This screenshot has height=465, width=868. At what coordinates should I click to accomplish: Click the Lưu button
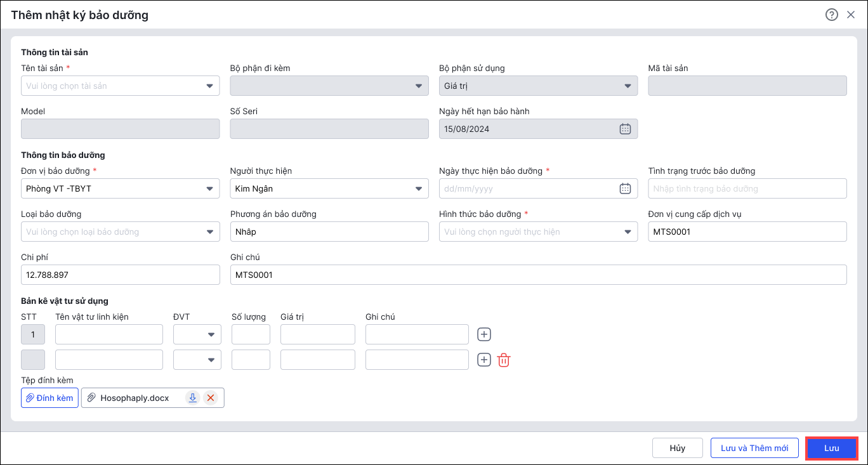tap(831, 448)
